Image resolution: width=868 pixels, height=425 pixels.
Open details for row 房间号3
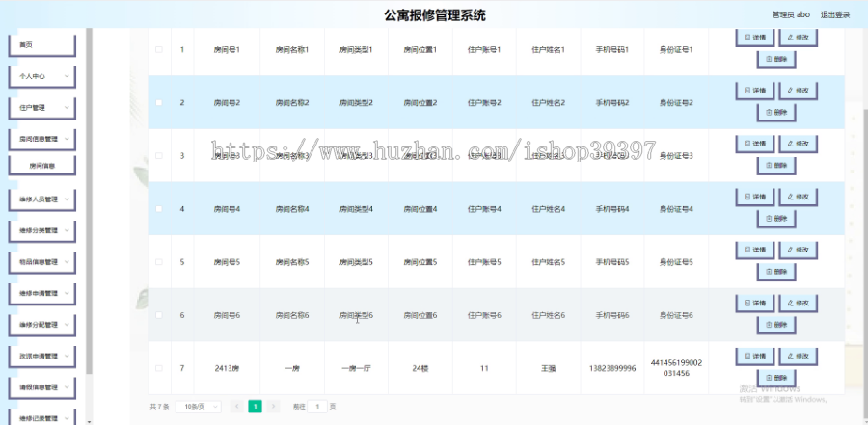click(754, 144)
